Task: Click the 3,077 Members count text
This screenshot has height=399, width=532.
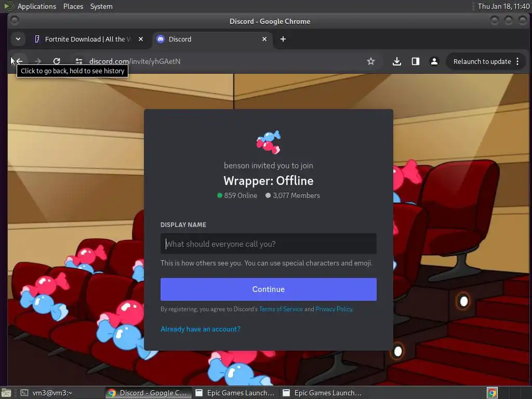Action: [296, 195]
